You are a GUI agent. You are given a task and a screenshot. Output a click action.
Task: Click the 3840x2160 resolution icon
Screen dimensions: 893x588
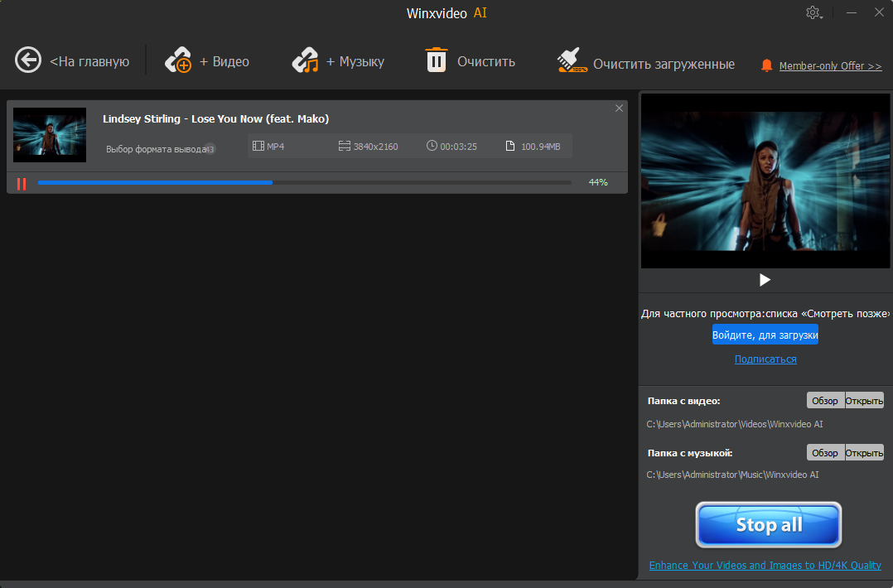tap(344, 147)
